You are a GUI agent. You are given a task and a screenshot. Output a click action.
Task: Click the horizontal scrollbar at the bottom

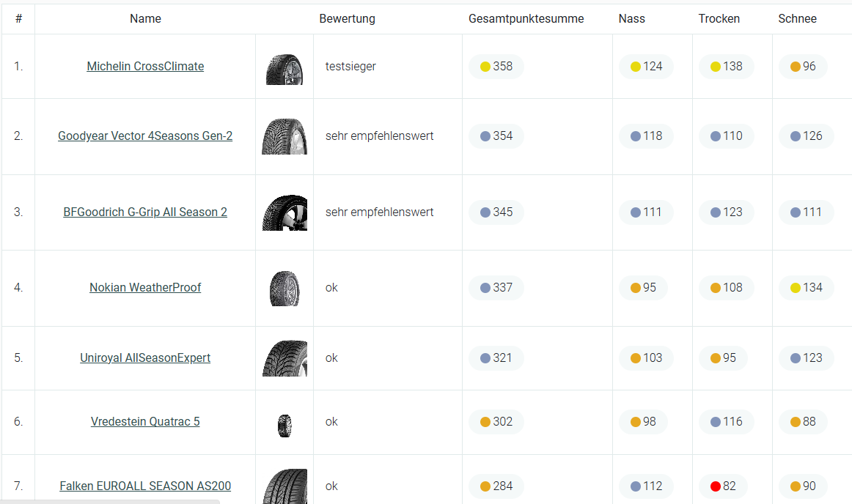110,502
